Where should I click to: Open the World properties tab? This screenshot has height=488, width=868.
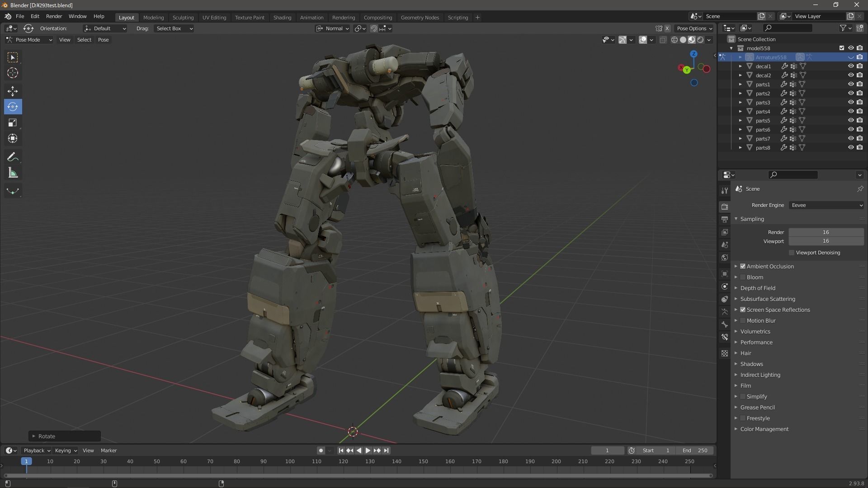click(725, 258)
